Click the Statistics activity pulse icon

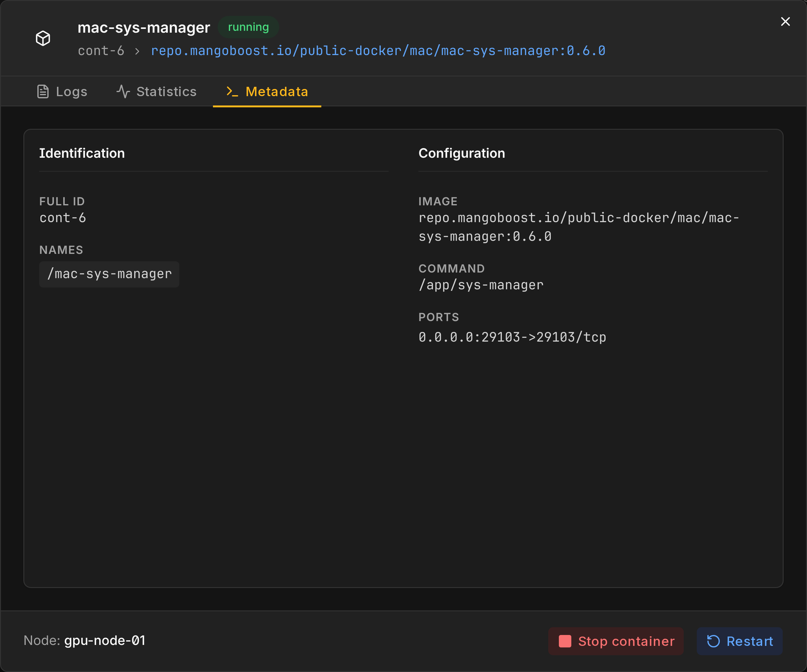click(123, 91)
